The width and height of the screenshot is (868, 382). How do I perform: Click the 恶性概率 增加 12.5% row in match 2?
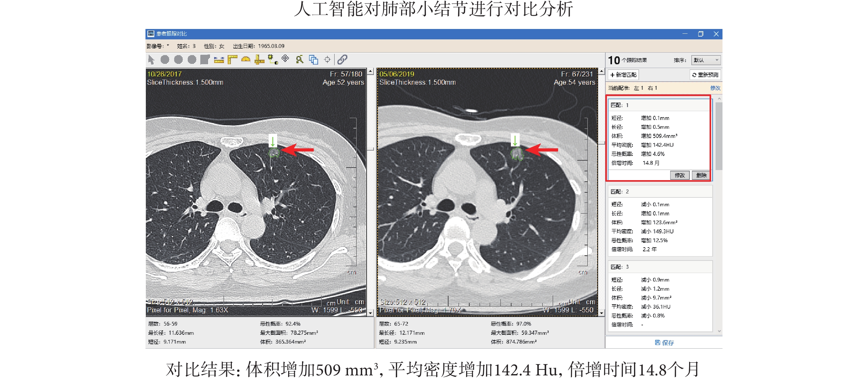pos(639,241)
